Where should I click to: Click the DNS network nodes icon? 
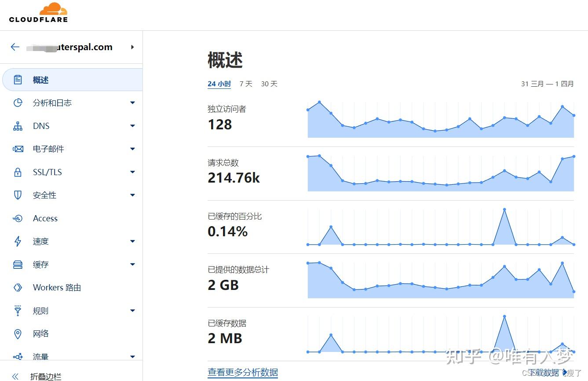click(x=18, y=126)
